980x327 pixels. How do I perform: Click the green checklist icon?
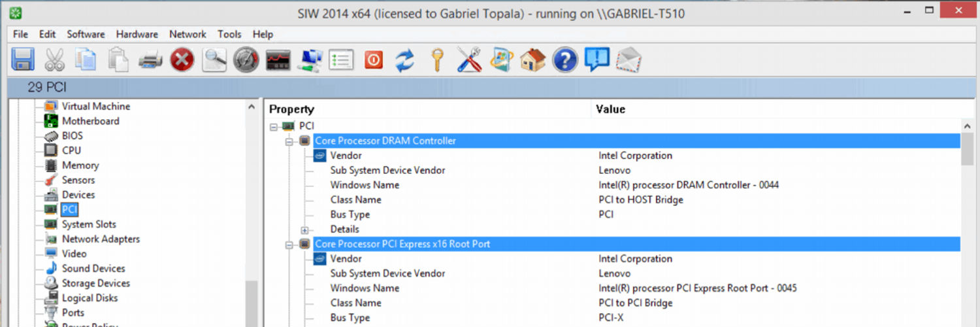click(x=341, y=60)
